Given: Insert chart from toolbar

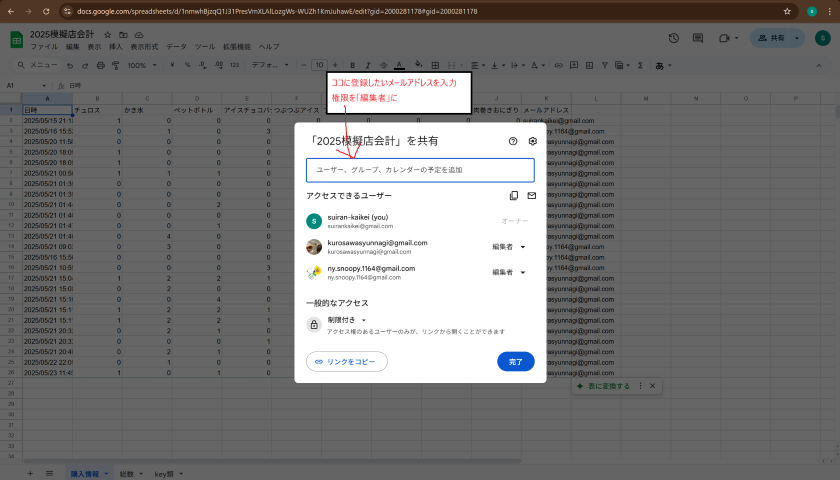Looking at the screenshot, I should click(589, 65).
